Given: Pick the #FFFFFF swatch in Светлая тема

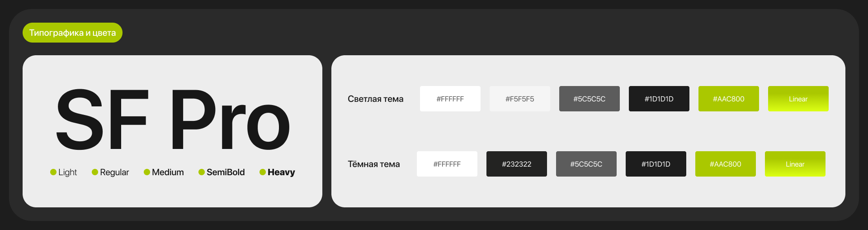Looking at the screenshot, I should [x=450, y=99].
